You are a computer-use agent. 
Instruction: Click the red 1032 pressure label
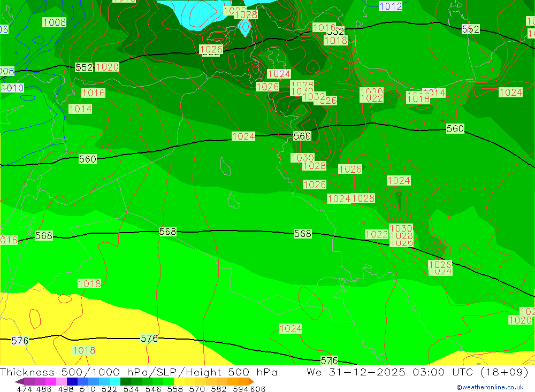click(x=314, y=97)
